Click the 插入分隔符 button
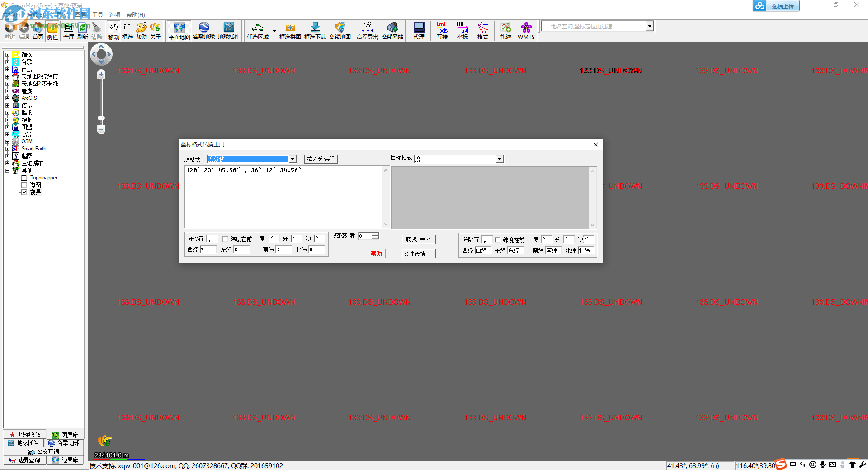The width and height of the screenshot is (868, 470). pyautogui.click(x=321, y=159)
